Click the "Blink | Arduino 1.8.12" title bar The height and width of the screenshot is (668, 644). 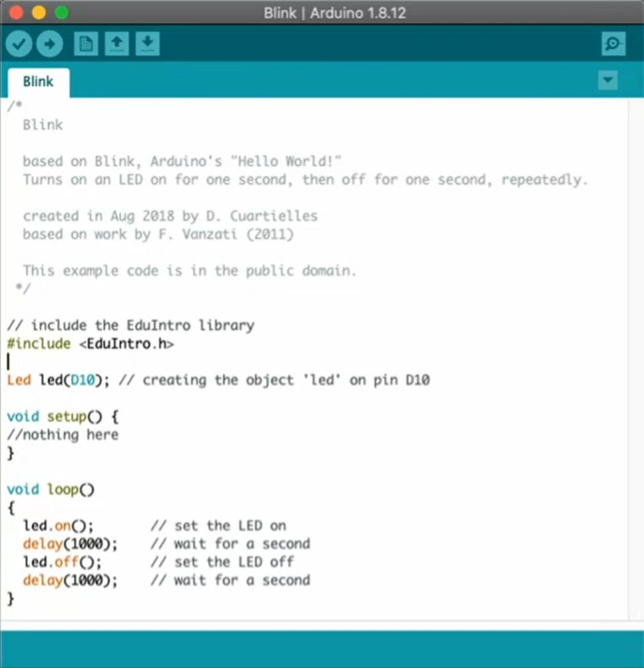(335, 13)
